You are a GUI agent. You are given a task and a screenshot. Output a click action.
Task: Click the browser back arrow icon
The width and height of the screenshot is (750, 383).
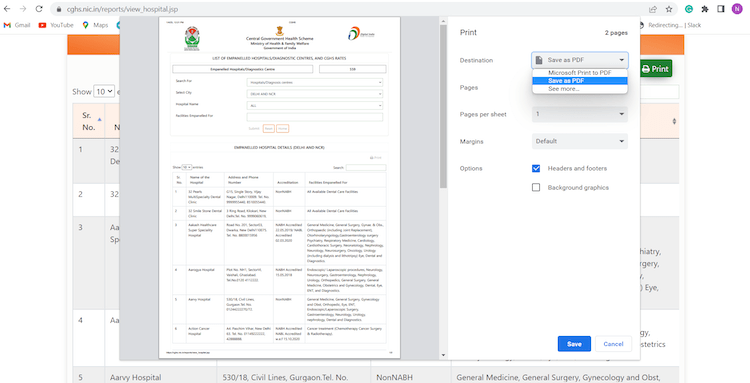[x=7, y=9]
